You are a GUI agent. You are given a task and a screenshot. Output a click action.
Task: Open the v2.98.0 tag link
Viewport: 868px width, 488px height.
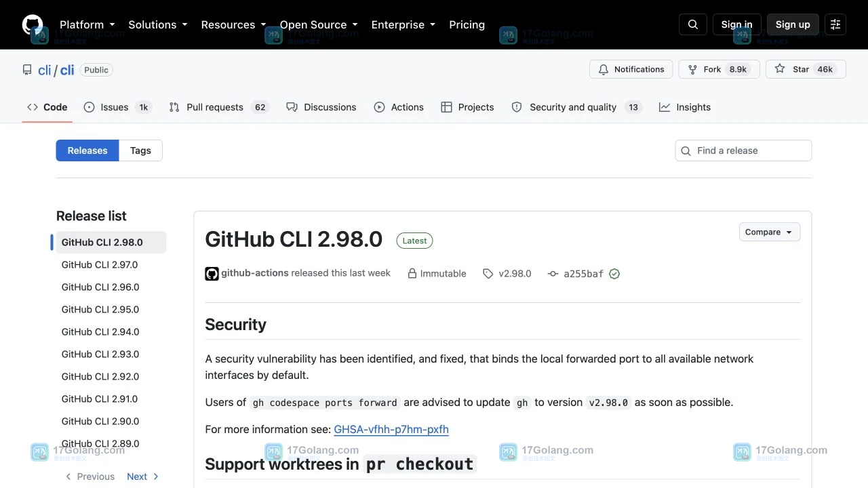(x=507, y=274)
